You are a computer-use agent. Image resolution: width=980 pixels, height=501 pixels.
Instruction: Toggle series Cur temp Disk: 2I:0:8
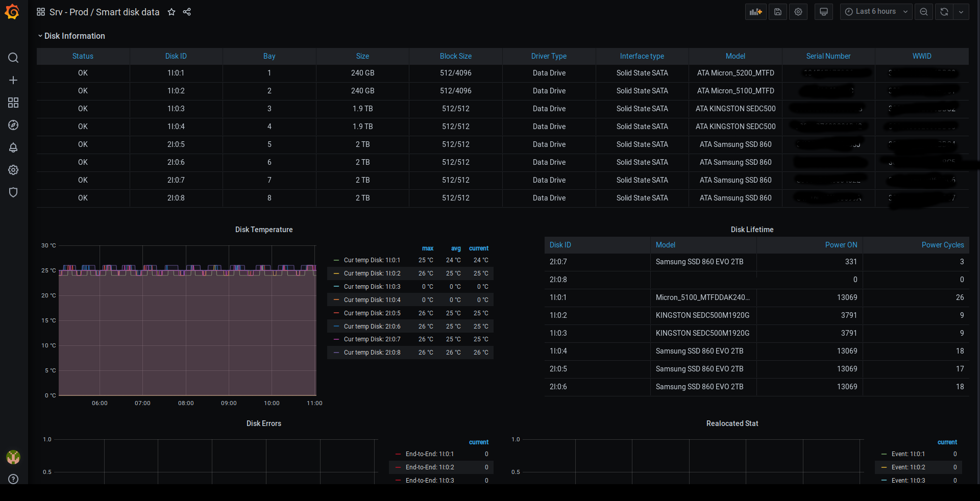pos(372,353)
